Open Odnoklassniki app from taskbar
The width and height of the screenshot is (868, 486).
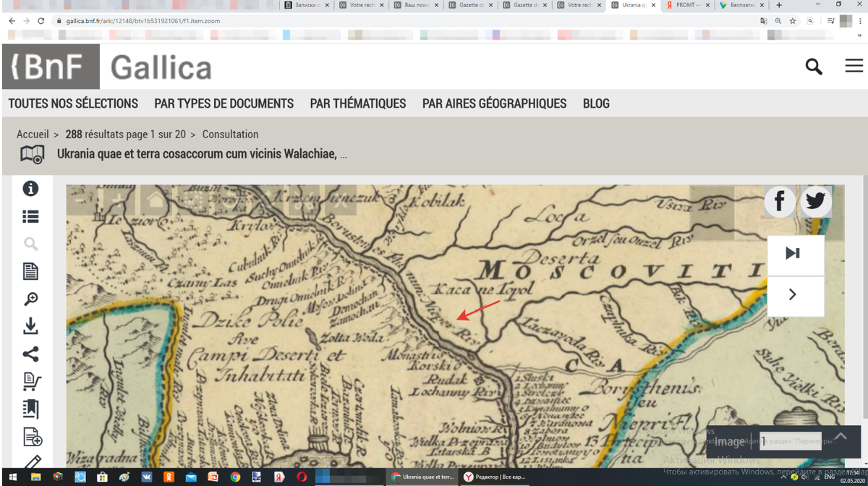pos(169,477)
